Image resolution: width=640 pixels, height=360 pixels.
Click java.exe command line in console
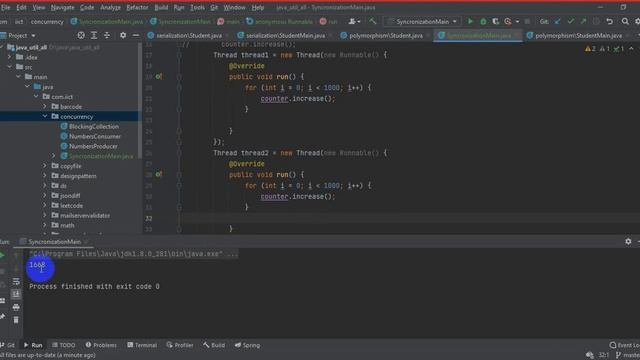(133, 254)
